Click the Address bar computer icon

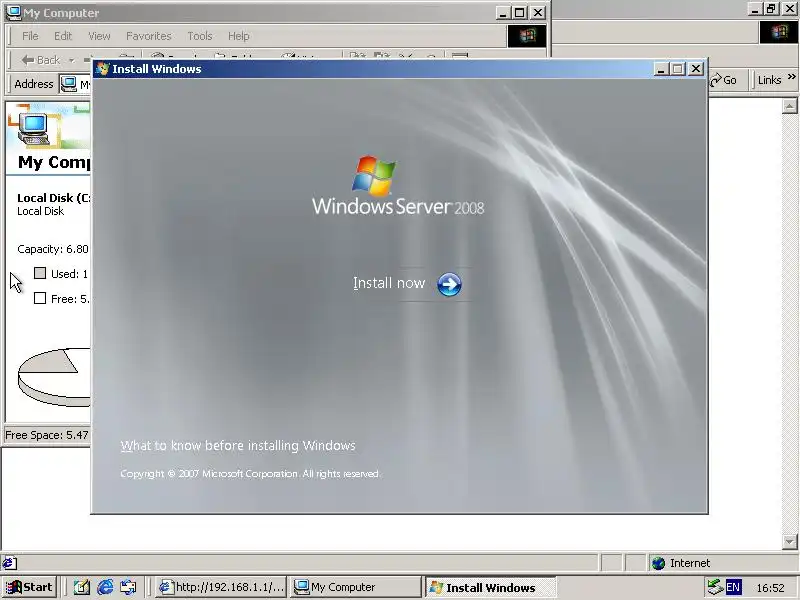tap(68, 84)
